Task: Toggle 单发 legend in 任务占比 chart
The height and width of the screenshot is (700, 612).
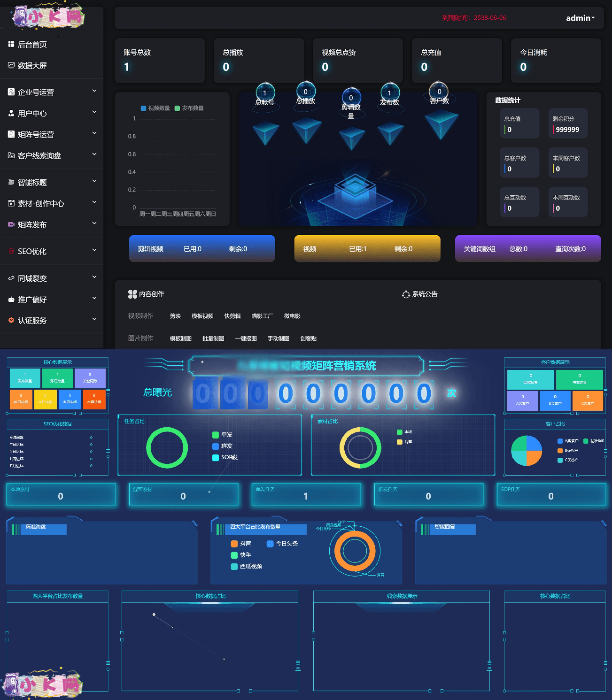Action: [223, 435]
